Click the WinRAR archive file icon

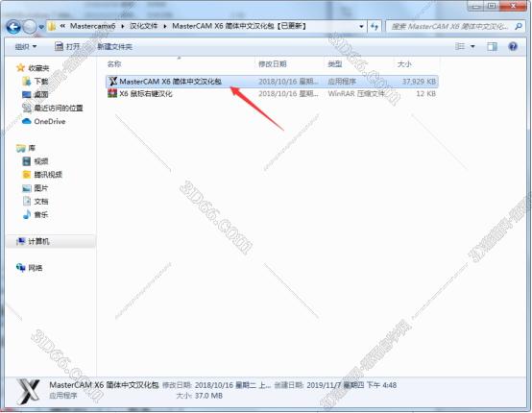coord(112,93)
